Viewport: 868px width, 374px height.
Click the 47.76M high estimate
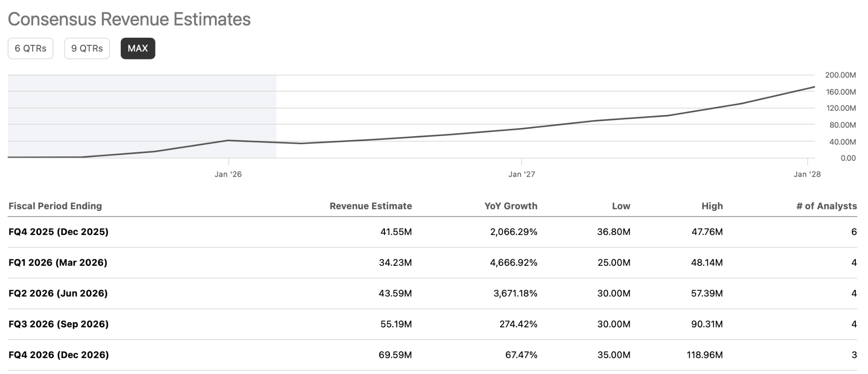click(x=707, y=232)
